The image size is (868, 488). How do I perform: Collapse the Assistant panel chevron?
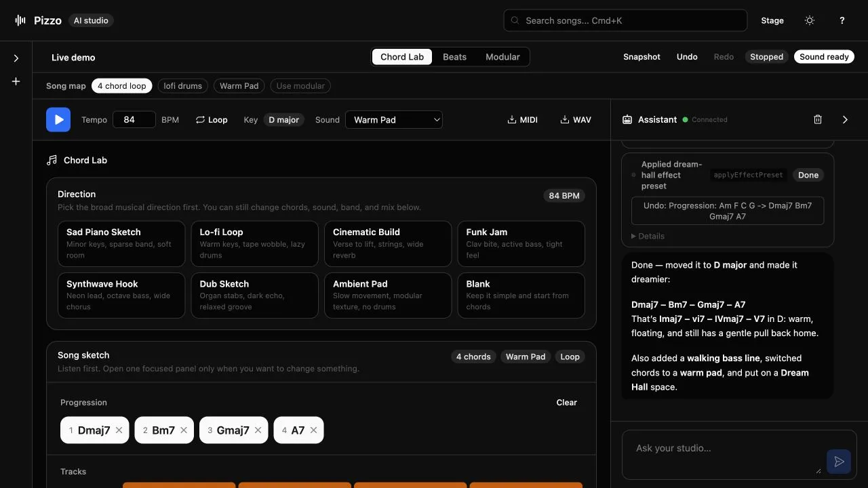[845, 119]
